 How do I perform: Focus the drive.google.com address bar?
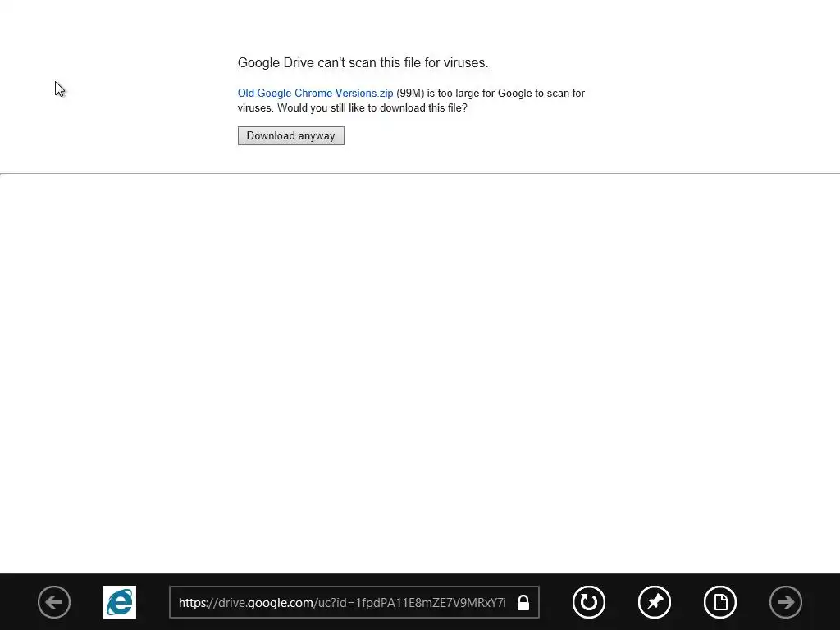(354, 602)
